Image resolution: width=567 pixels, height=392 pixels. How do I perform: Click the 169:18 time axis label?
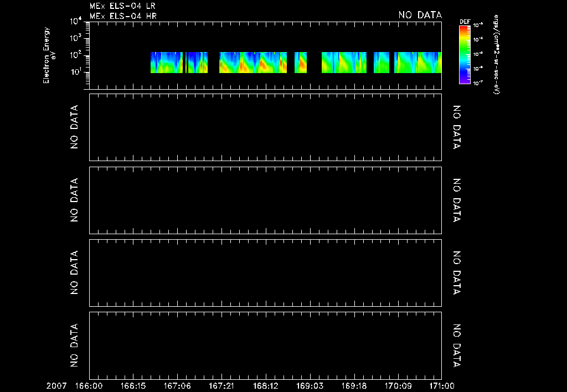(x=354, y=386)
